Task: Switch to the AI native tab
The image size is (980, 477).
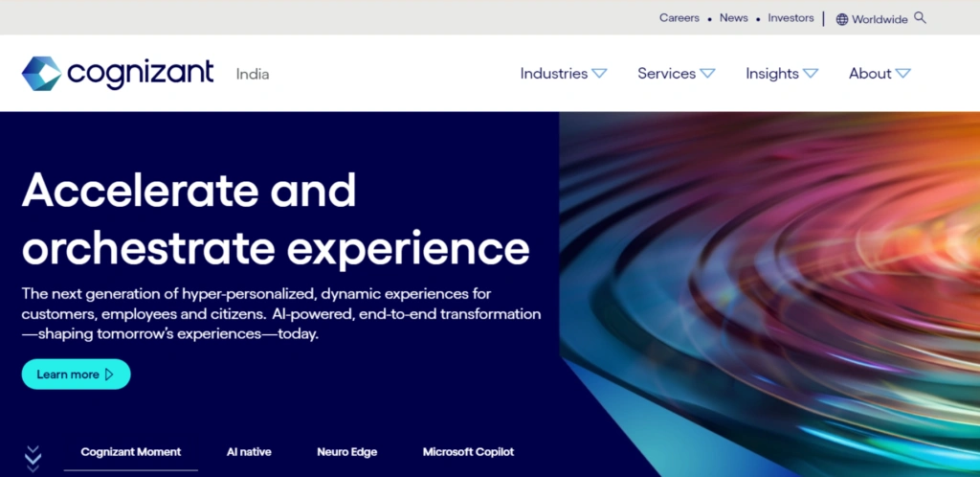Action: [249, 452]
